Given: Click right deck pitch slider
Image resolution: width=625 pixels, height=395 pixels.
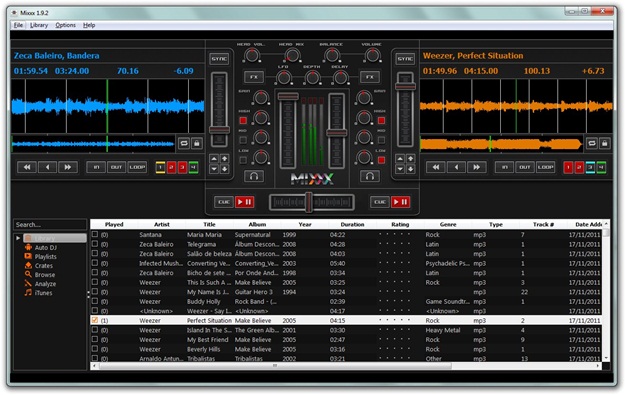Looking at the screenshot, I should 405,110.
